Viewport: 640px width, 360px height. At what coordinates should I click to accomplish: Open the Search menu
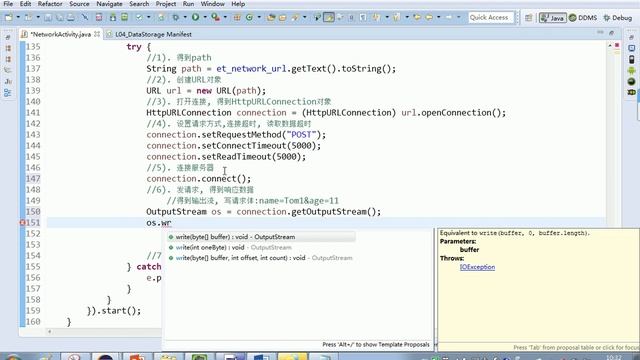coord(139,4)
